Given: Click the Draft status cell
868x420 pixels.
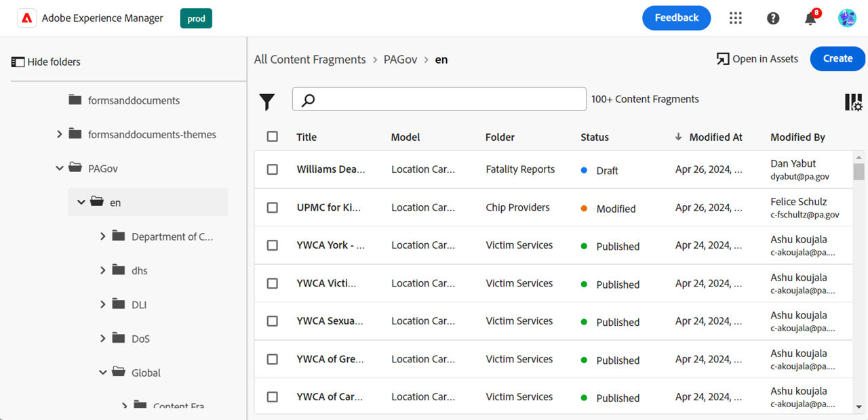Looking at the screenshot, I should coord(599,171).
